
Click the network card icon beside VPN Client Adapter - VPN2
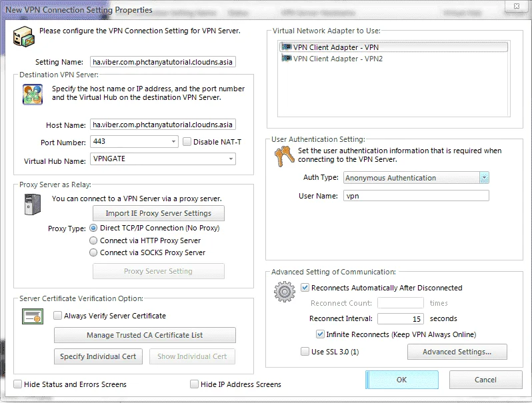coord(287,59)
